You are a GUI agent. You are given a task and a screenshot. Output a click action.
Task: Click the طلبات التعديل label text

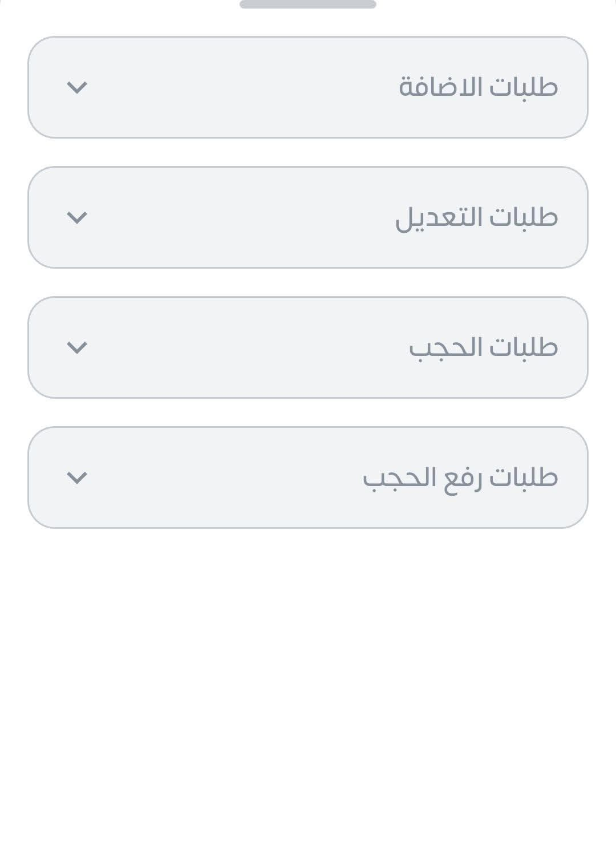coord(476,217)
